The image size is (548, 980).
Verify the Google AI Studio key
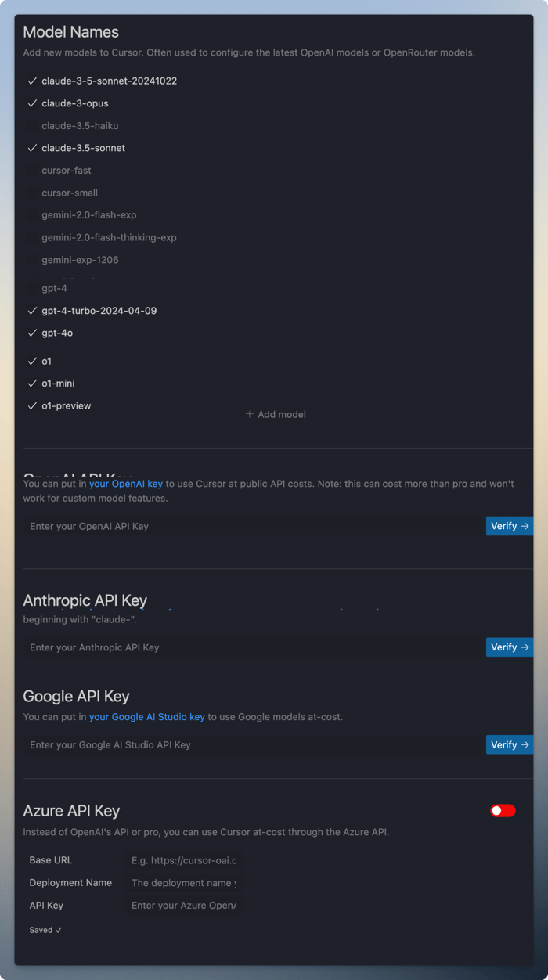[510, 744]
